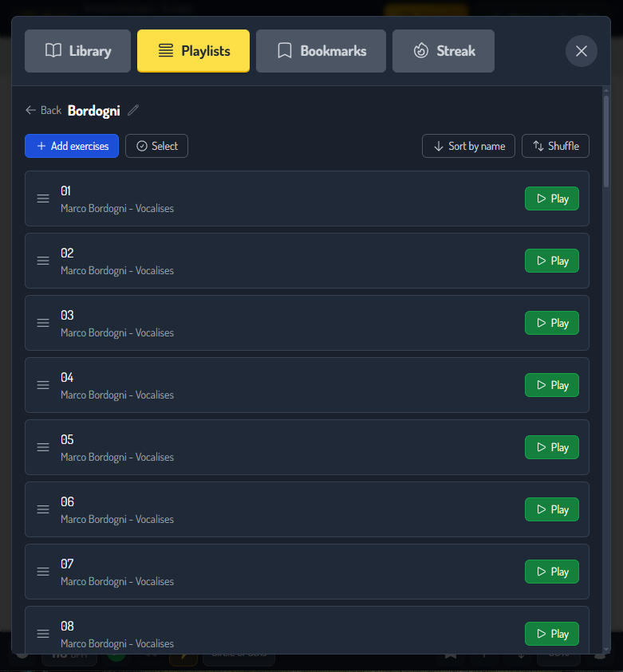
Task: Grab the drag handle of exercise 05
Action: (43, 447)
